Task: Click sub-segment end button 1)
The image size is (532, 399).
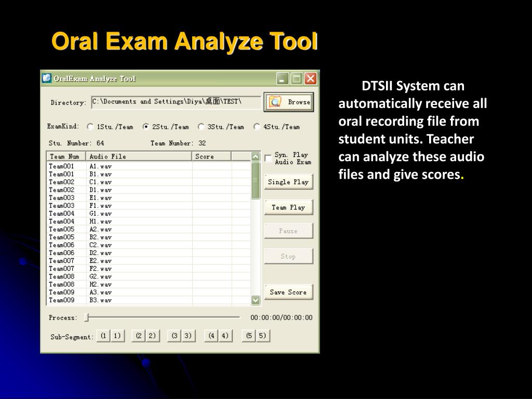Action: 117,336
